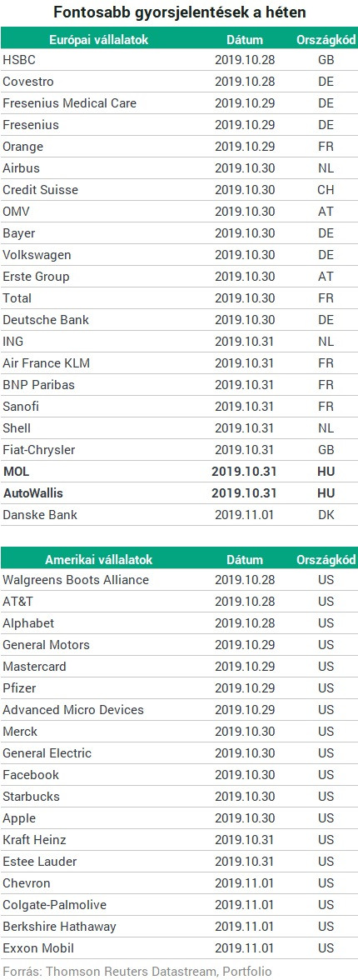The height and width of the screenshot is (980, 358).
Task: Click Exxon Mobil in the list
Action: point(36,948)
